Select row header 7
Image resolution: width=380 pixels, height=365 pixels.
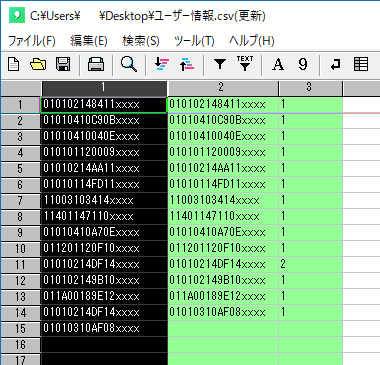(21, 201)
